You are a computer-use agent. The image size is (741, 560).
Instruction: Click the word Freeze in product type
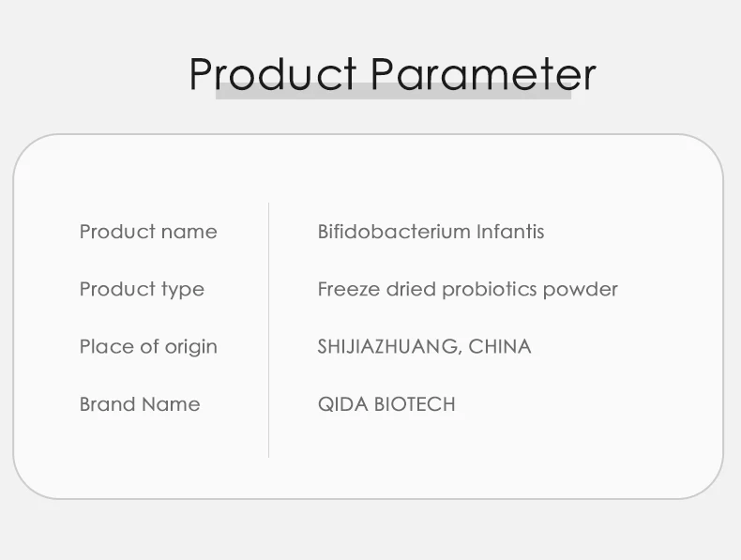pyautogui.click(x=348, y=289)
